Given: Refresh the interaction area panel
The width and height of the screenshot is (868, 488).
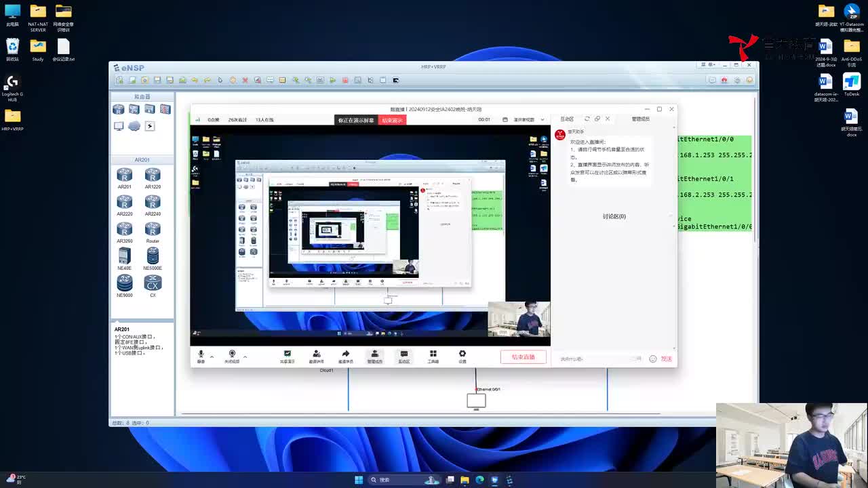Looking at the screenshot, I should pyautogui.click(x=587, y=119).
